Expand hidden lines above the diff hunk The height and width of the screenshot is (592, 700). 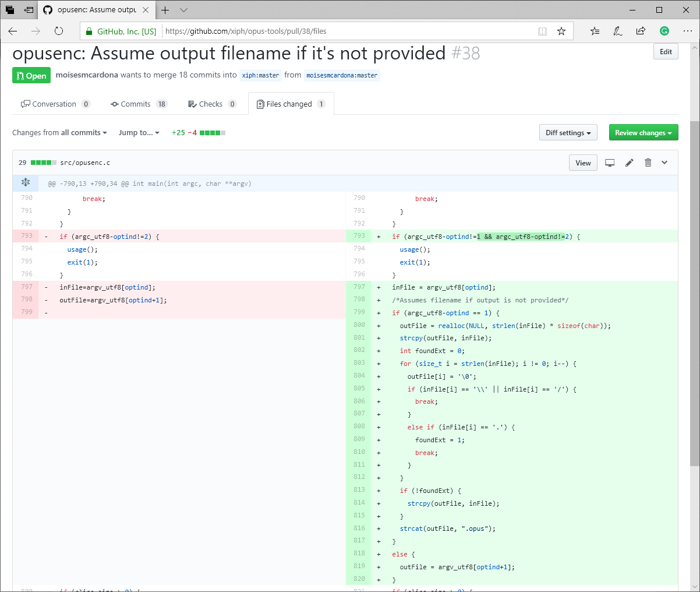26,183
